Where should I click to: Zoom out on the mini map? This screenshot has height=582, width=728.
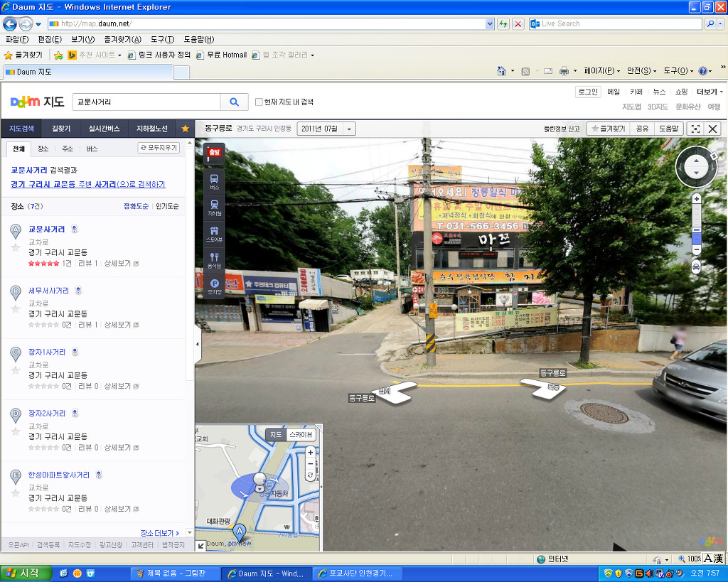tap(310, 463)
